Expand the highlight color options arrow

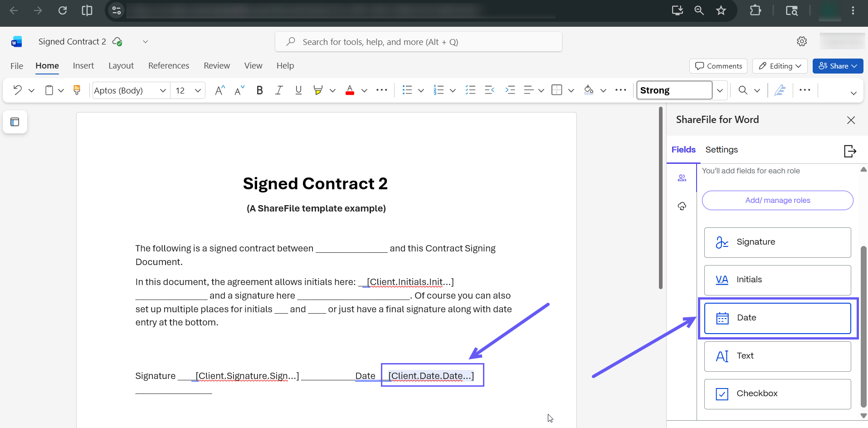tap(332, 90)
